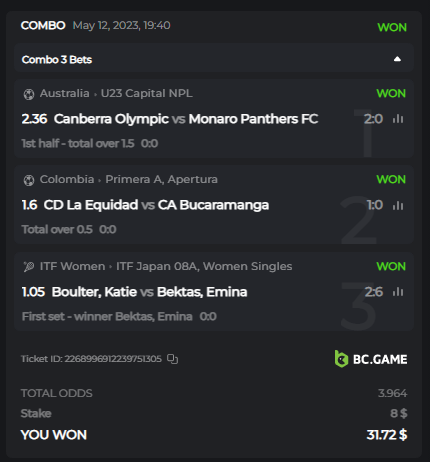
Task: Click the BC.GAME logo
Action: [371, 359]
